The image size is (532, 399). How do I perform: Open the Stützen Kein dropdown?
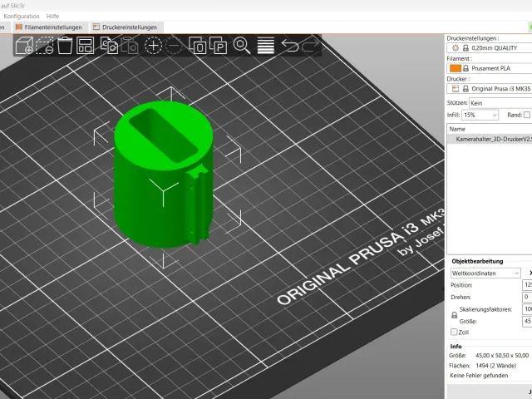pos(500,103)
